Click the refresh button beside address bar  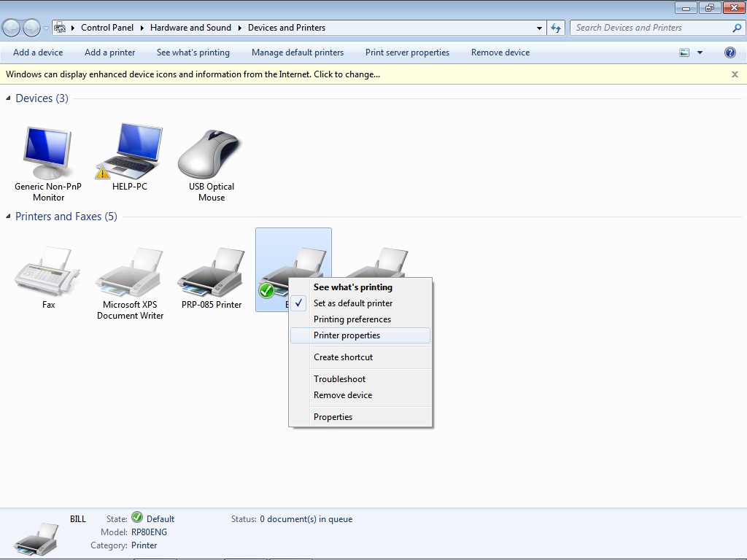pos(557,28)
